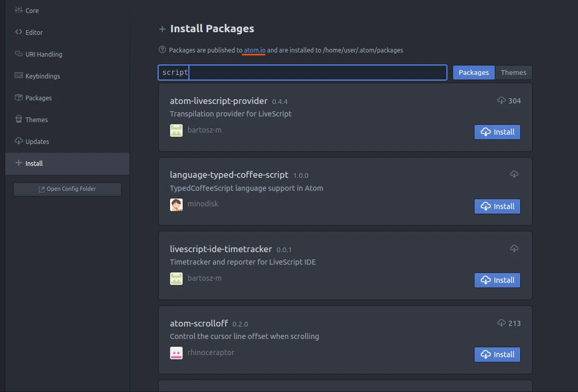578x392 pixels.
Task: Open the atom.io link
Action: coord(253,50)
